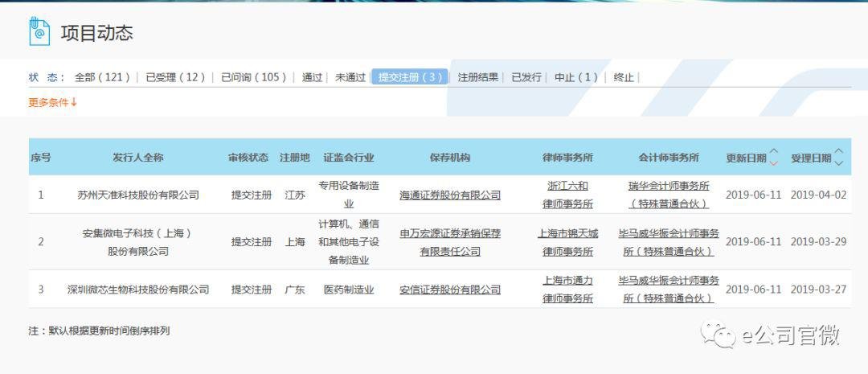Open 毕马威华振会计师事务所 link in row 2

(669, 242)
